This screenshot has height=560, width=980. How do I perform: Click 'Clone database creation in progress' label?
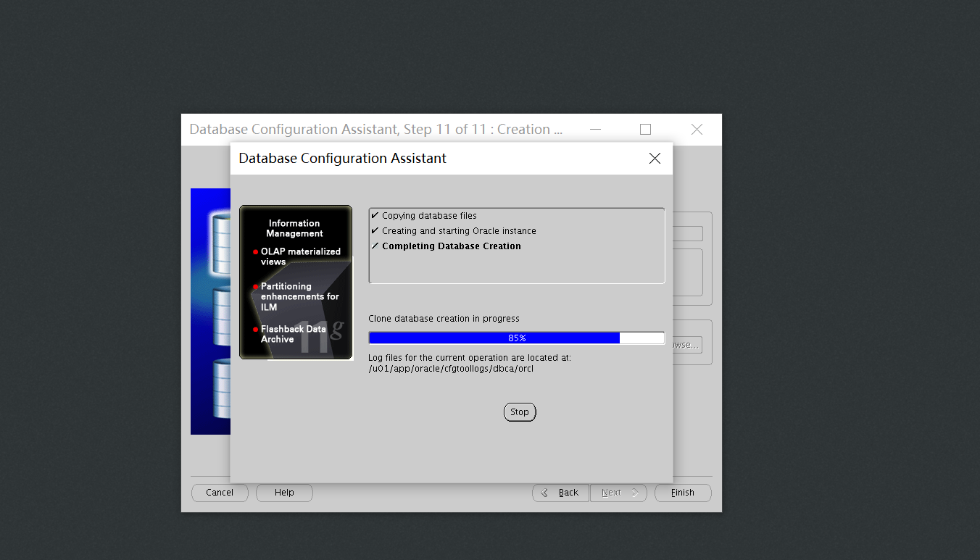(x=444, y=319)
